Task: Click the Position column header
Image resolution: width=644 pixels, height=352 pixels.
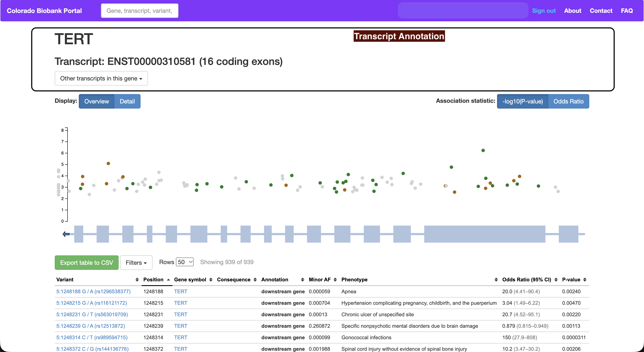Action: point(153,280)
